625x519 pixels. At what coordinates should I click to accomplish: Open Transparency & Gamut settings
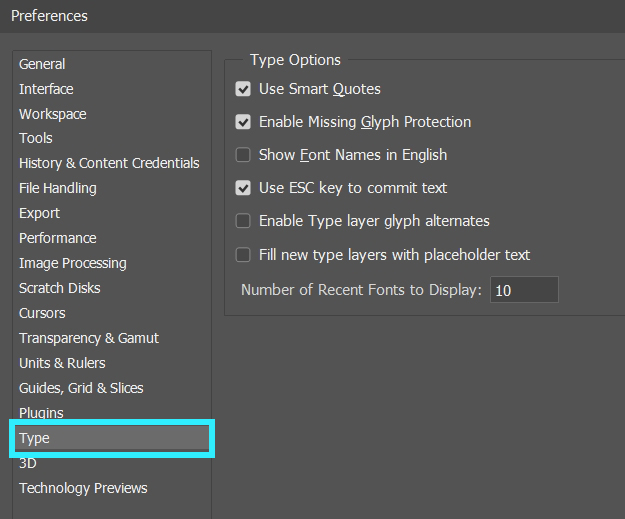pyautogui.click(x=89, y=338)
